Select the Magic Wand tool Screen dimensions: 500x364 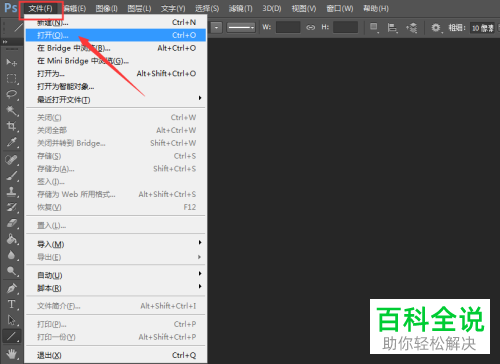12,110
